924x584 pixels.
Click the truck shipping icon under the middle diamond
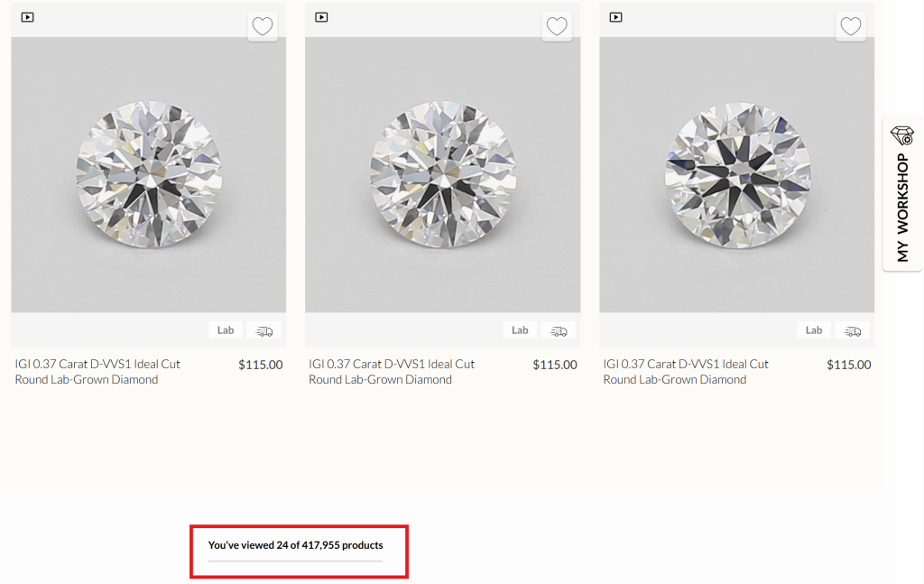click(x=559, y=329)
